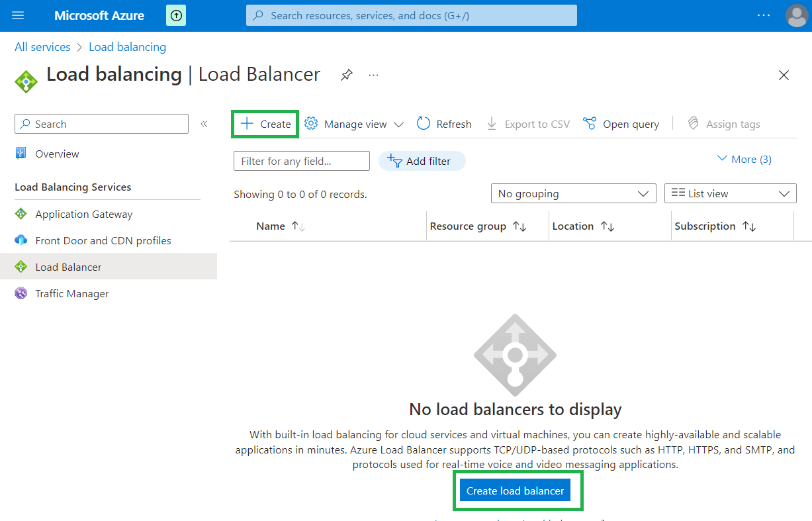Click the Resource group column header text
The width and height of the screenshot is (812, 521).
click(x=468, y=226)
